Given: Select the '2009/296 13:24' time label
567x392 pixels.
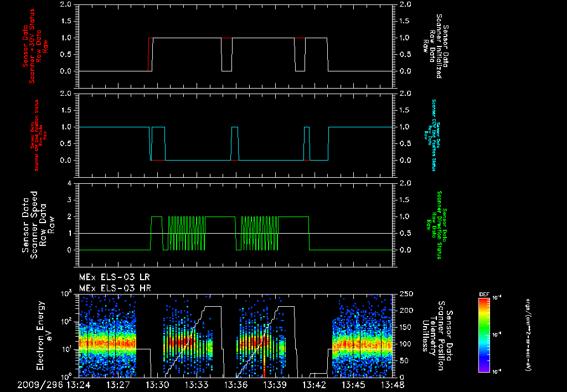Looking at the screenshot, I should (x=54, y=385).
